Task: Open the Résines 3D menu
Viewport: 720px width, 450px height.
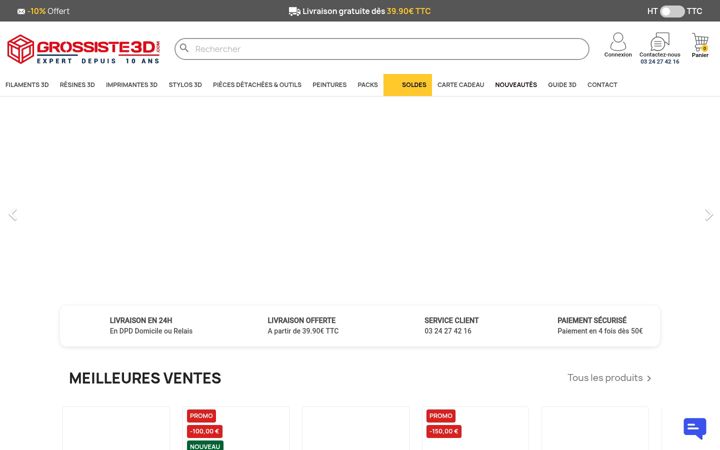Action: [77, 85]
